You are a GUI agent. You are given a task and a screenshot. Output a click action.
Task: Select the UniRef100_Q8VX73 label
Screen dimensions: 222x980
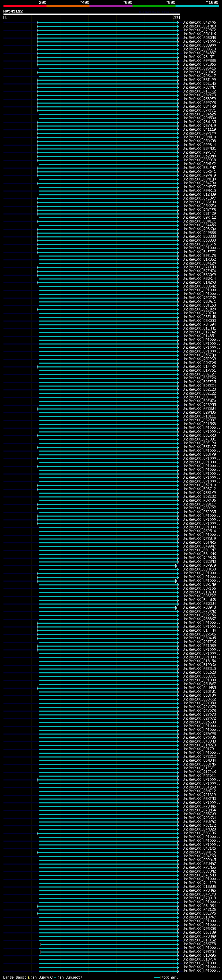click(199, 95)
